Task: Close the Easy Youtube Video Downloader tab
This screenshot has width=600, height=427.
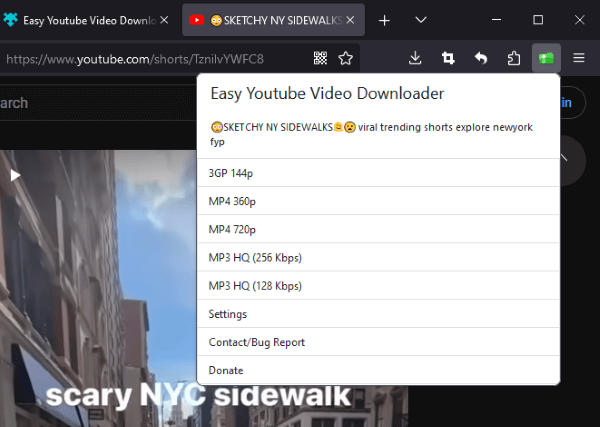Action: tap(164, 20)
